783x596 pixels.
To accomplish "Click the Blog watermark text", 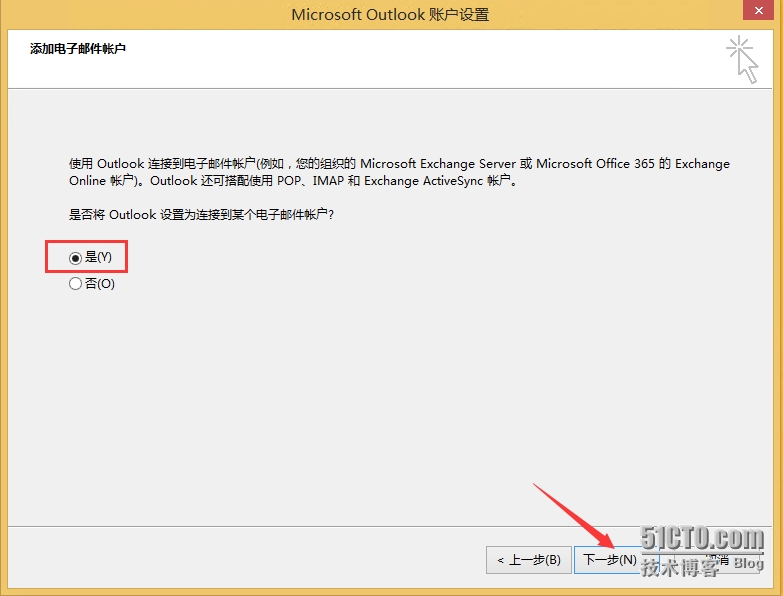I will [748, 564].
